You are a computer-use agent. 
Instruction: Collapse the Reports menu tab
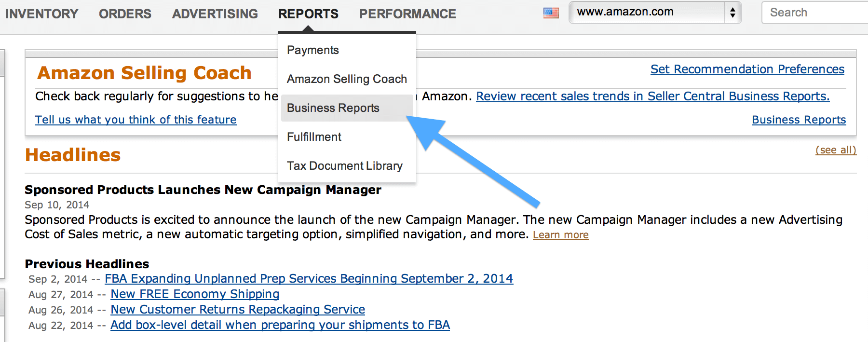coord(308,14)
